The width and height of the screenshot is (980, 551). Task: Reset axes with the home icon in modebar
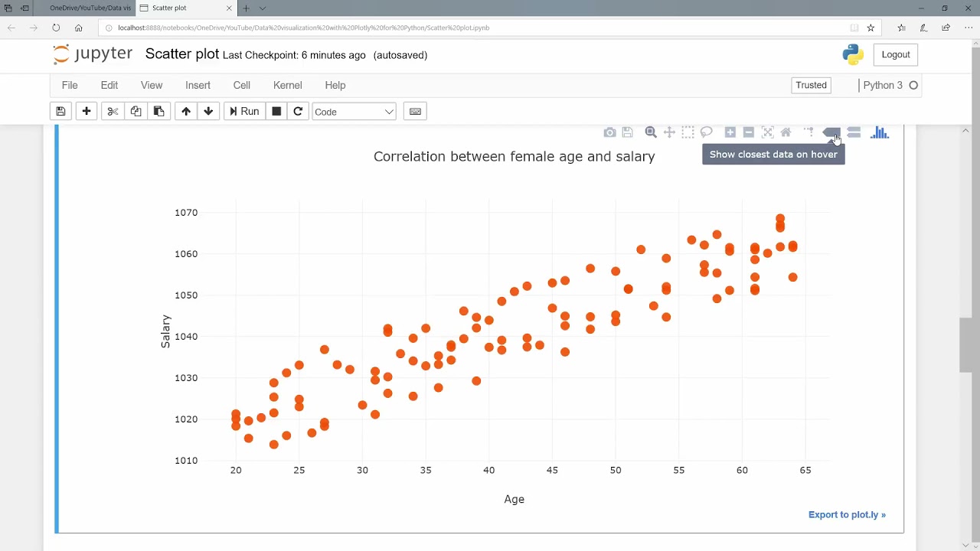[x=786, y=132]
